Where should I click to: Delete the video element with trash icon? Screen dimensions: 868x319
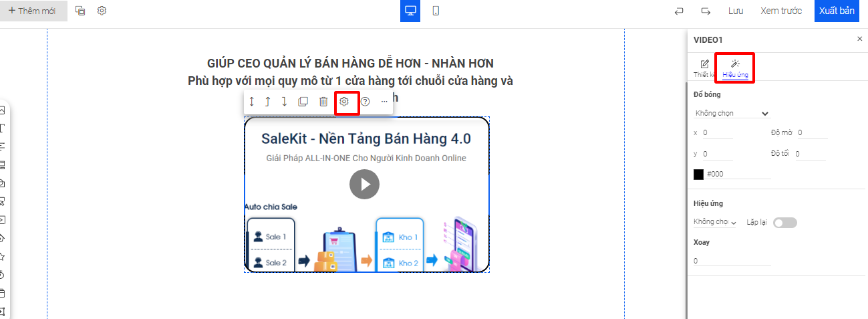tap(323, 102)
